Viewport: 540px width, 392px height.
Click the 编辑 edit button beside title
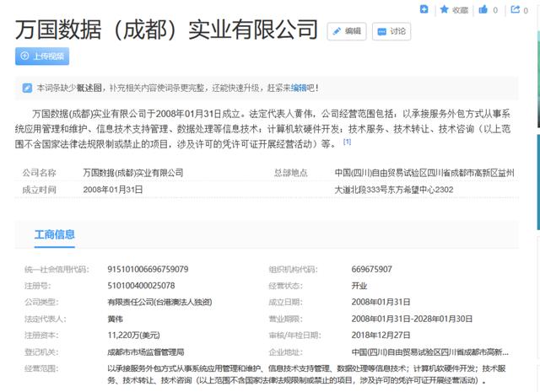click(x=347, y=31)
